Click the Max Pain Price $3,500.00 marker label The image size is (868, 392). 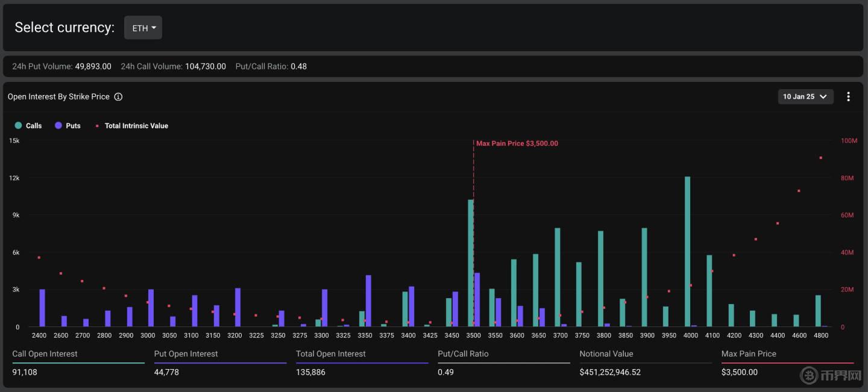coord(517,143)
